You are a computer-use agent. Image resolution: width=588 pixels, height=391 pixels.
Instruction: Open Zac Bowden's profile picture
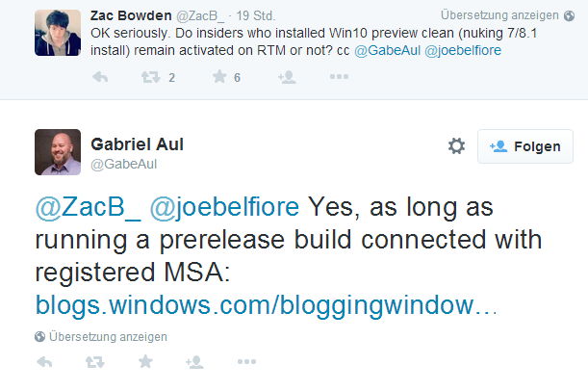[58, 33]
